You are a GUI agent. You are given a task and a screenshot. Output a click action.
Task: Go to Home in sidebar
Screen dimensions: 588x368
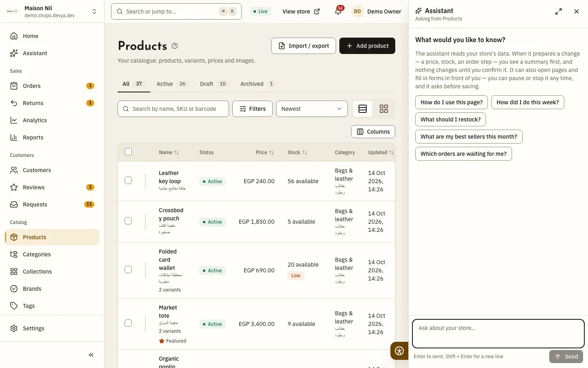52,36
